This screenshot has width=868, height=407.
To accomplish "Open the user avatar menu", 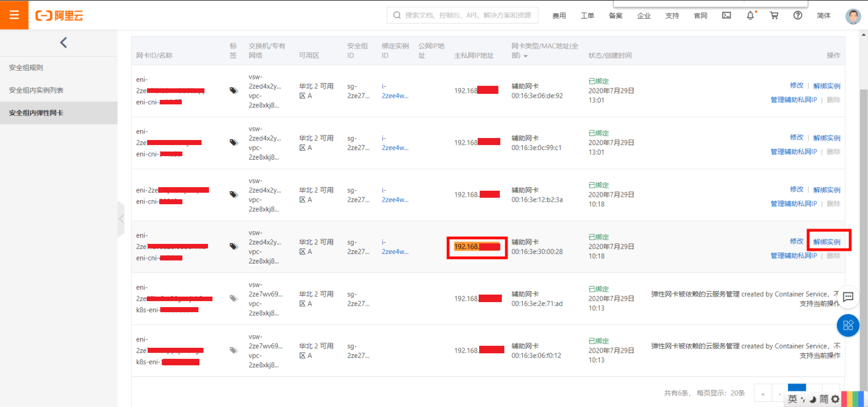I will coord(853,16).
